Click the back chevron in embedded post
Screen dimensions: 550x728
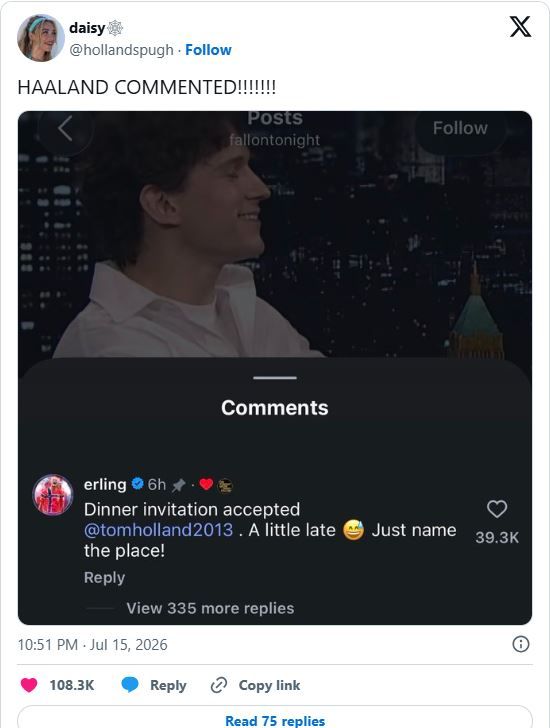coord(65,129)
